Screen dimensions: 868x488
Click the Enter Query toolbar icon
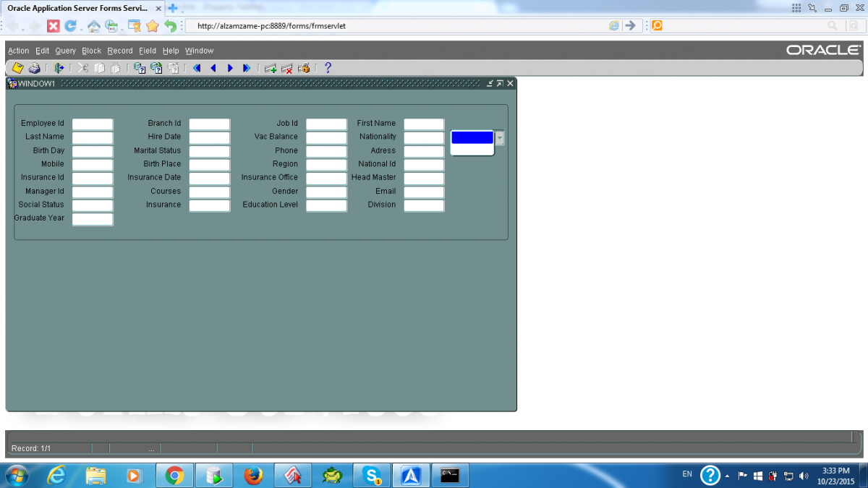pyautogui.click(x=140, y=68)
